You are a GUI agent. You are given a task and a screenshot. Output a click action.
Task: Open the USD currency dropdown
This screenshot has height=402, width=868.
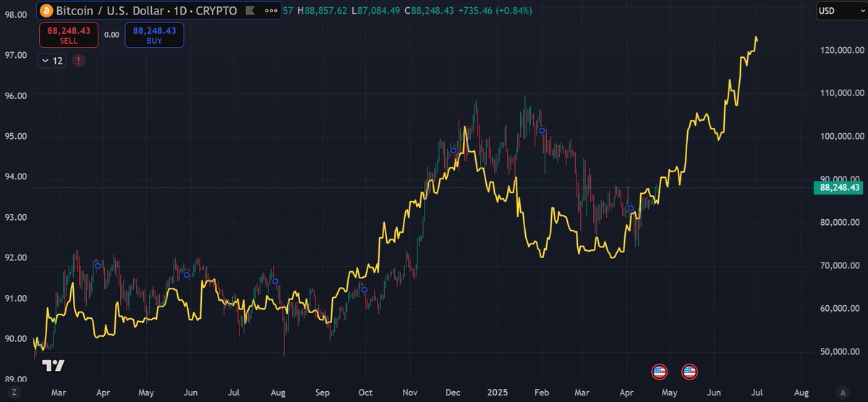click(840, 11)
